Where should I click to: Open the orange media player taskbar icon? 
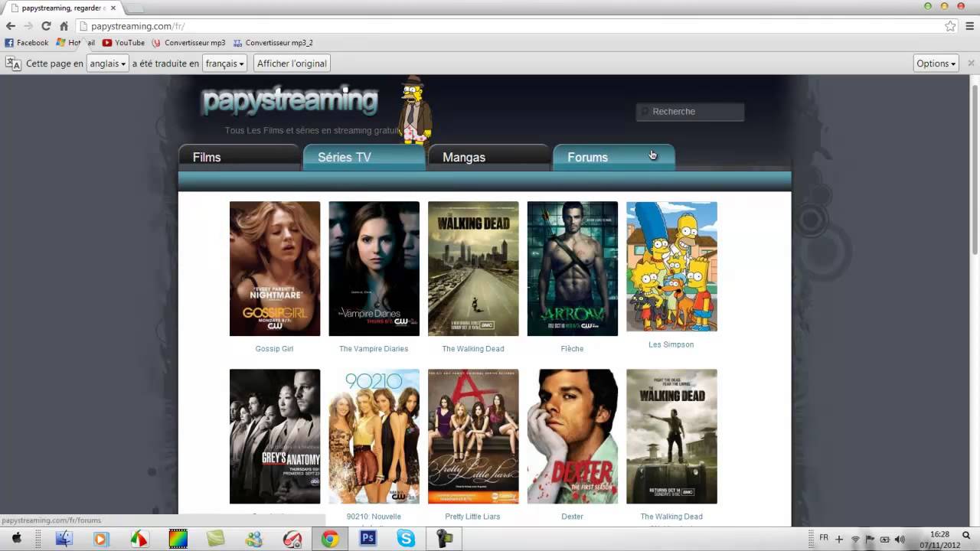[x=100, y=539]
